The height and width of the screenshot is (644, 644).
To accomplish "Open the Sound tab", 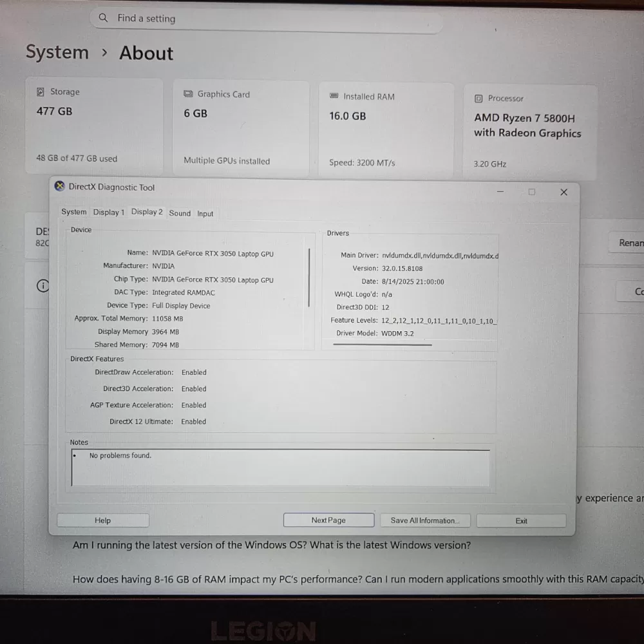I will pyautogui.click(x=180, y=213).
